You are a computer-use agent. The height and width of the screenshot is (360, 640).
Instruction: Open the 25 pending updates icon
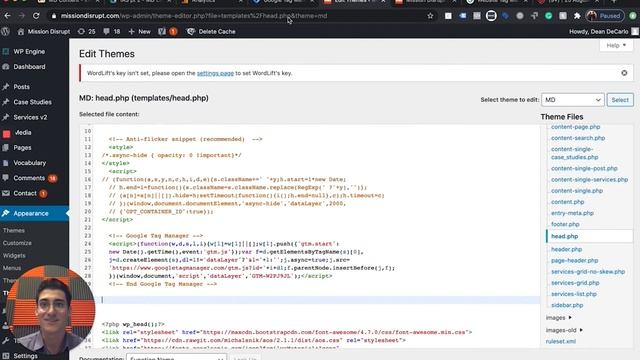point(86,31)
